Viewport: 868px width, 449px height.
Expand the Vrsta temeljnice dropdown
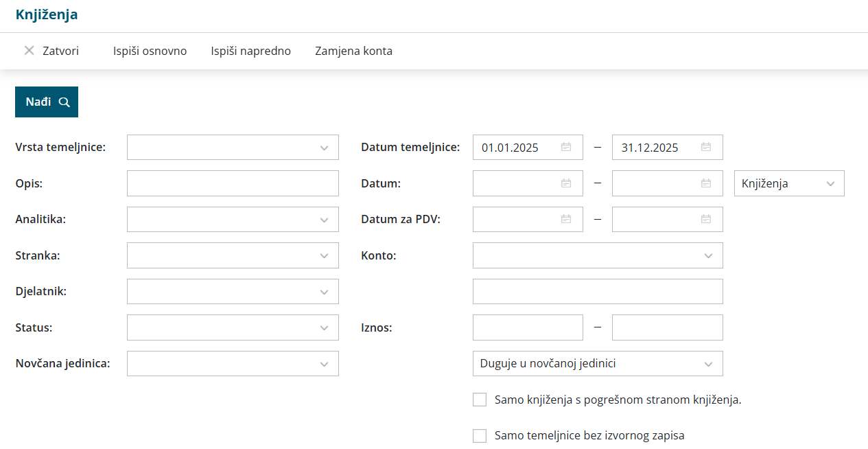click(x=324, y=148)
